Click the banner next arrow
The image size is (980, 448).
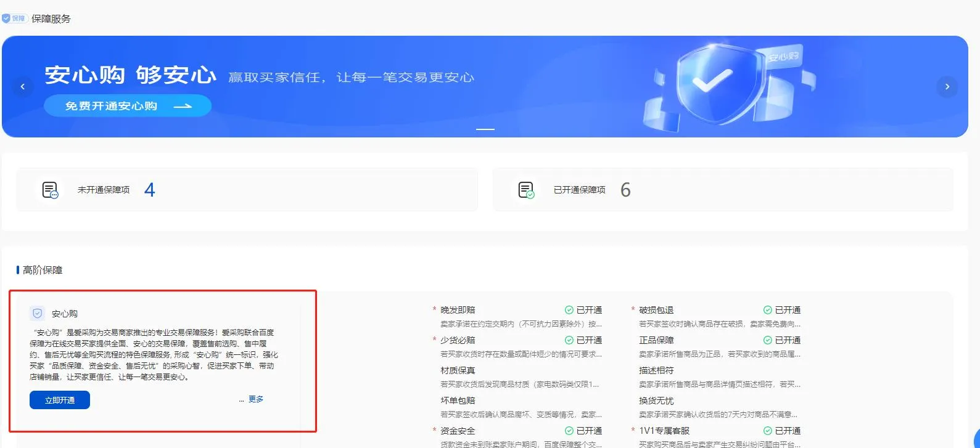(x=947, y=86)
